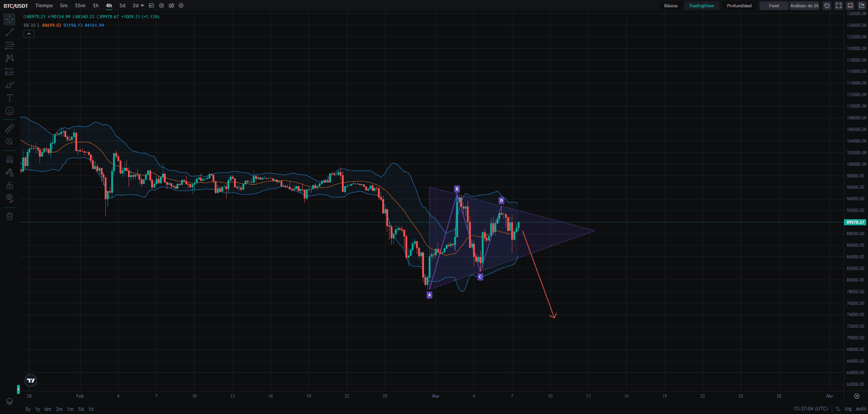Click the panel layout icon
This screenshot has width=868, height=414.
coord(850,5)
